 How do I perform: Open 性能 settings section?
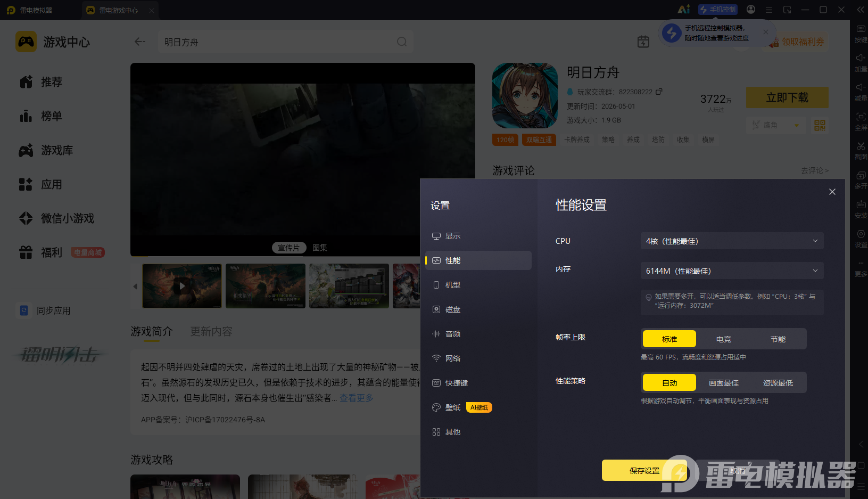click(x=478, y=260)
